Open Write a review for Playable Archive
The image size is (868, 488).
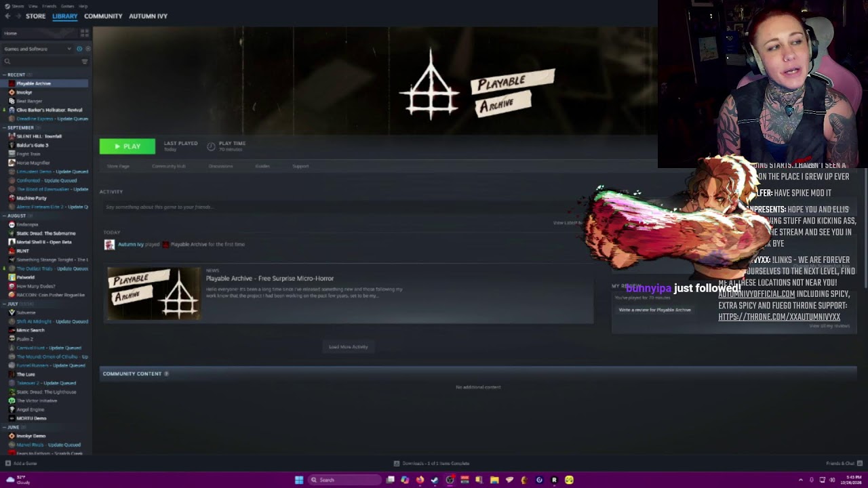tap(654, 310)
